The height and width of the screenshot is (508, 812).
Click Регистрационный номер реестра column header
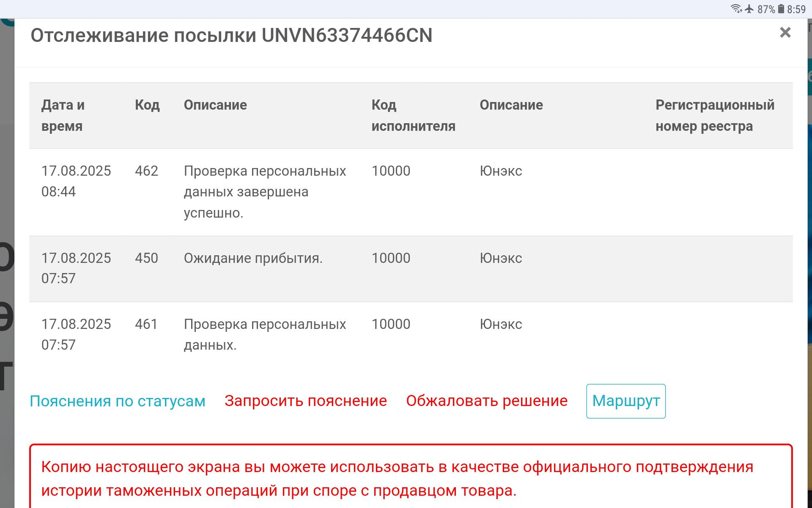pyautogui.click(x=714, y=115)
